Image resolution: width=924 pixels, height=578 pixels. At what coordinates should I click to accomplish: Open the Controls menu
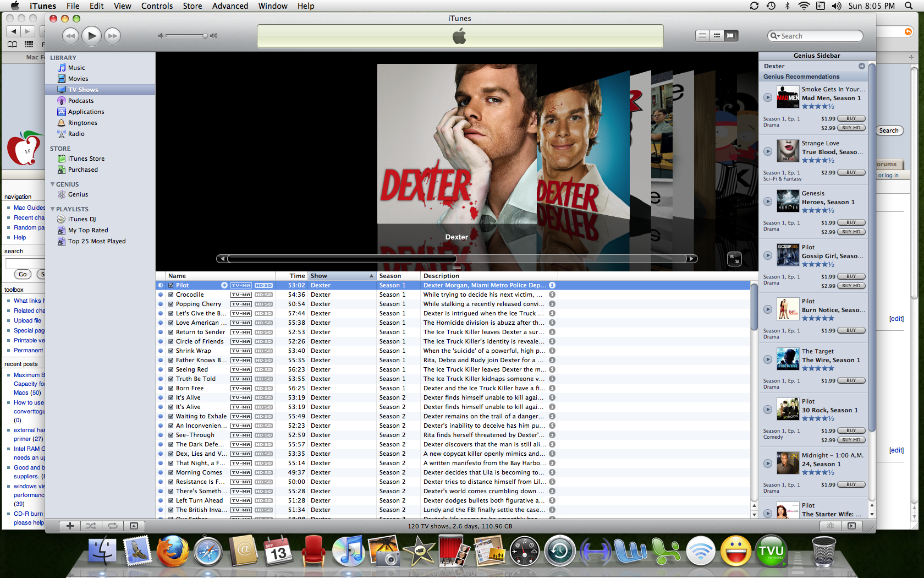[157, 6]
